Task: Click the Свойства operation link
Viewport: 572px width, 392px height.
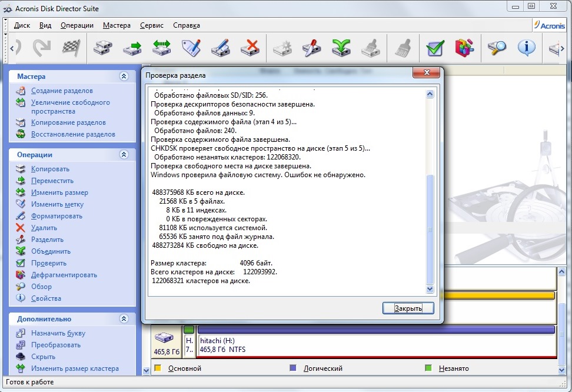Action: (46, 298)
